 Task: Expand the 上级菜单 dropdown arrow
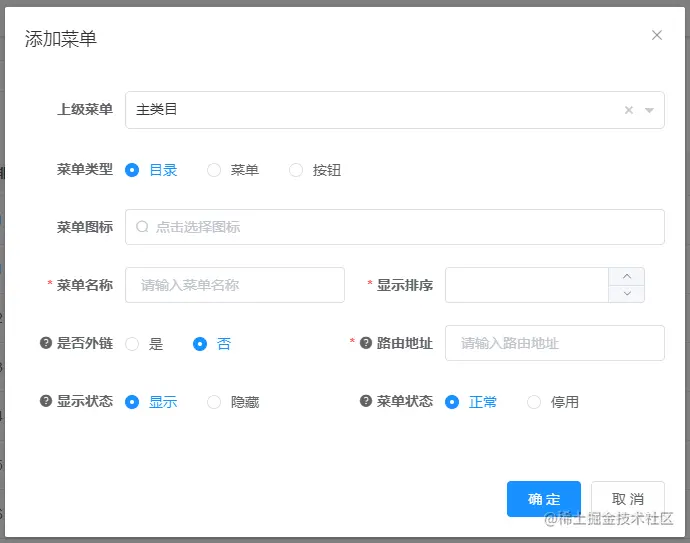[x=649, y=110]
